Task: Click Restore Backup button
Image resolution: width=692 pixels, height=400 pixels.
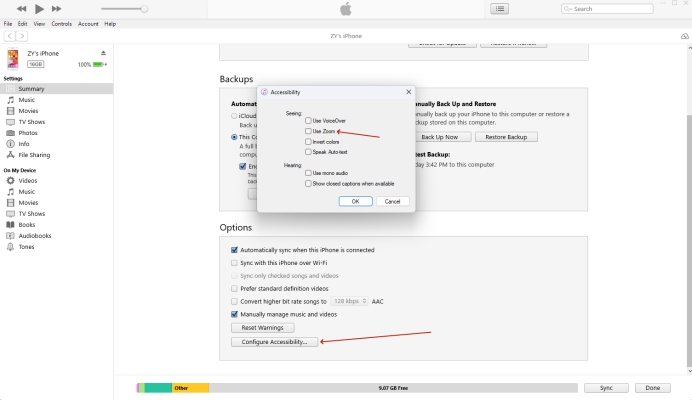Action: (x=506, y=137)
